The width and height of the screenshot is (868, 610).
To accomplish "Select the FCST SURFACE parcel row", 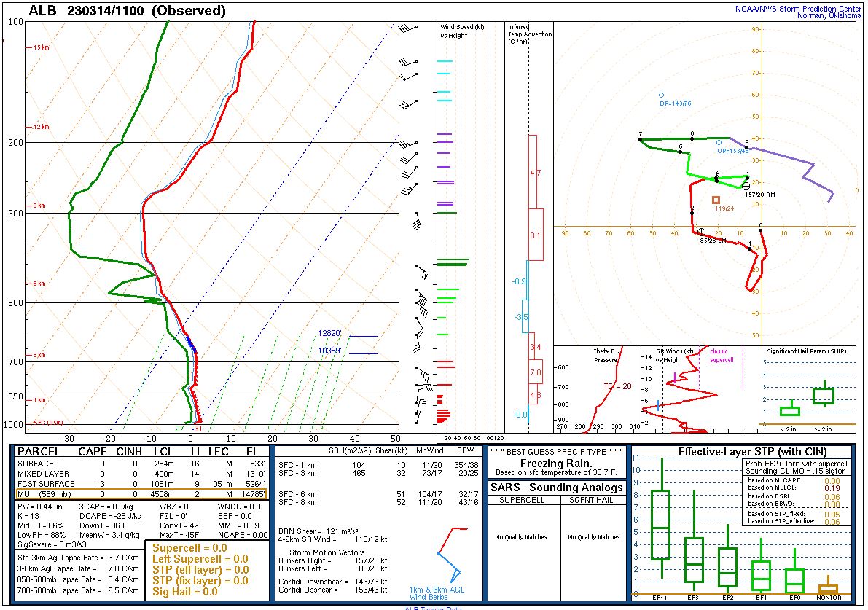I will [141, 484].
